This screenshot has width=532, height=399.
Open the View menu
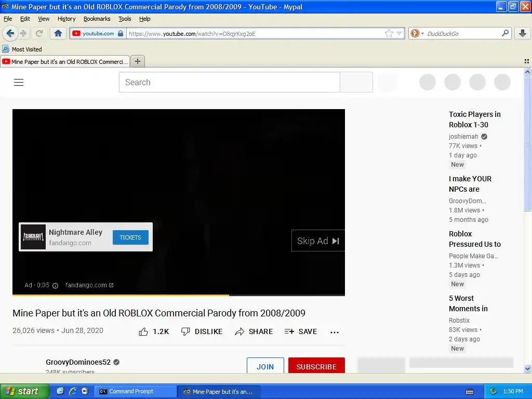pos(44,19)
